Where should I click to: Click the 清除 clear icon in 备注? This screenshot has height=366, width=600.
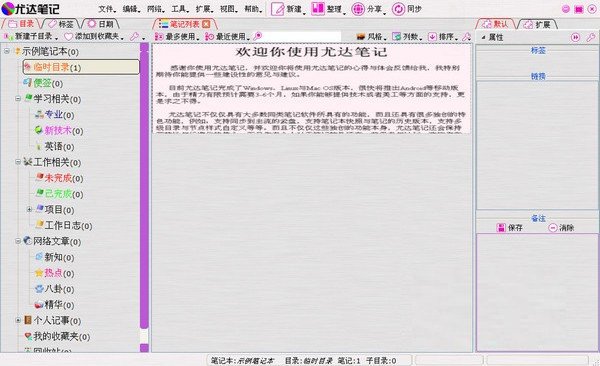point(553,228)
